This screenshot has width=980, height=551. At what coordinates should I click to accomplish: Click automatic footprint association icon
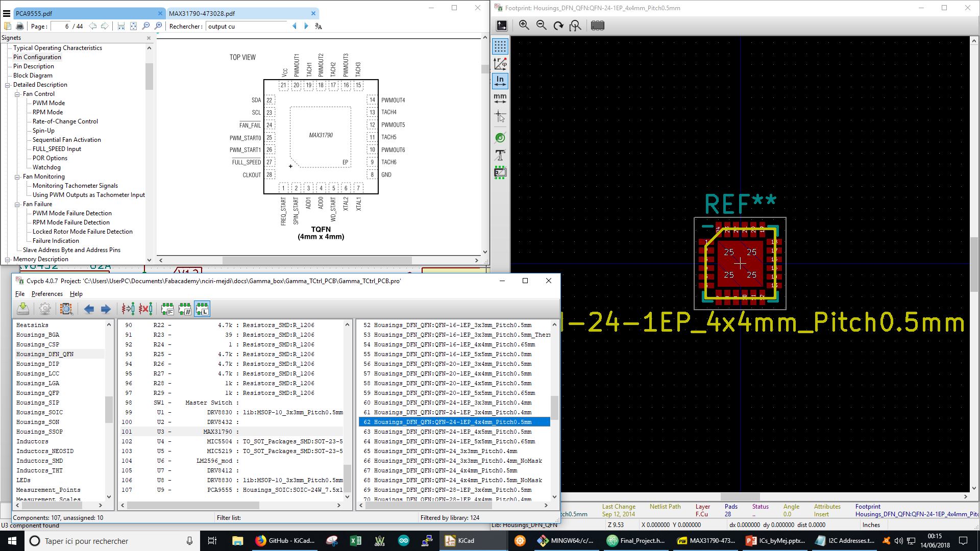128,309
